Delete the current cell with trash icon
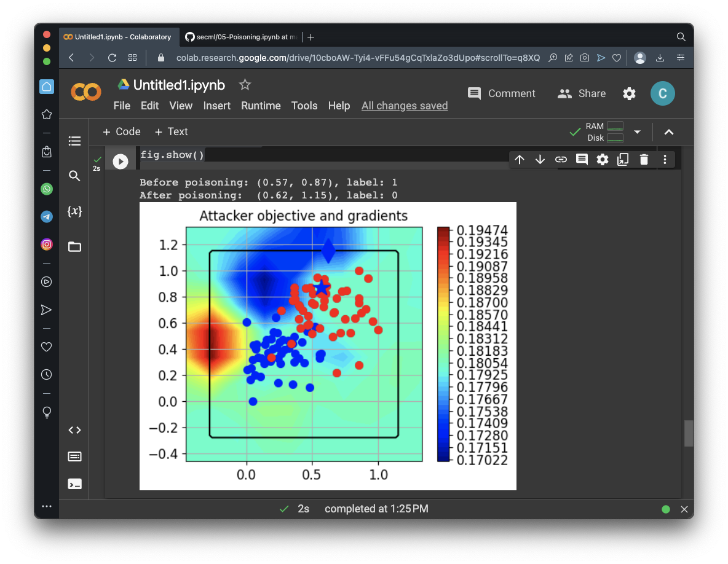728x564 pixels. (x=644, y=160)
